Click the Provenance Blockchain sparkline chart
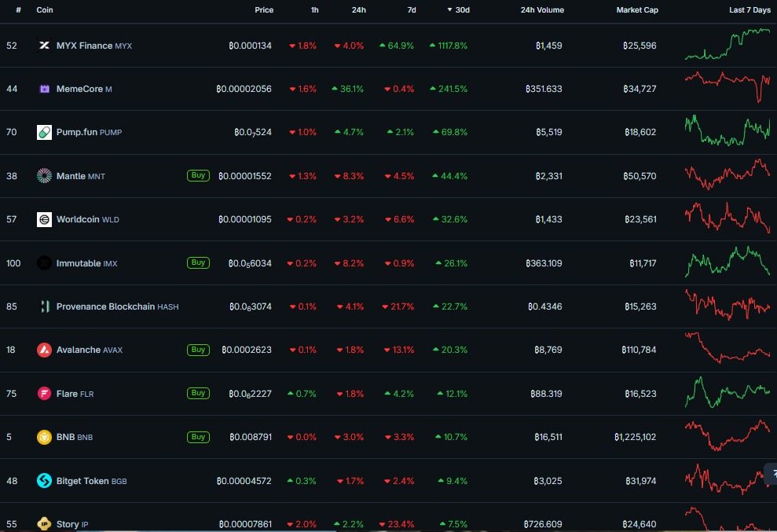Image resolution: width=777 pixels, height=532 pixels. [x=728, y=305]
